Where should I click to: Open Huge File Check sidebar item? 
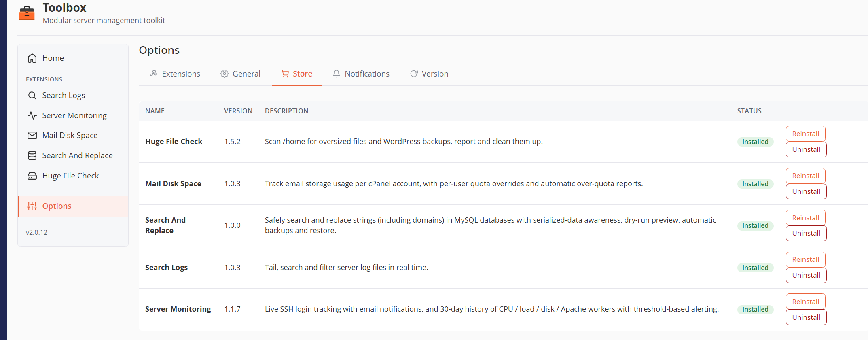coord(73,176)
